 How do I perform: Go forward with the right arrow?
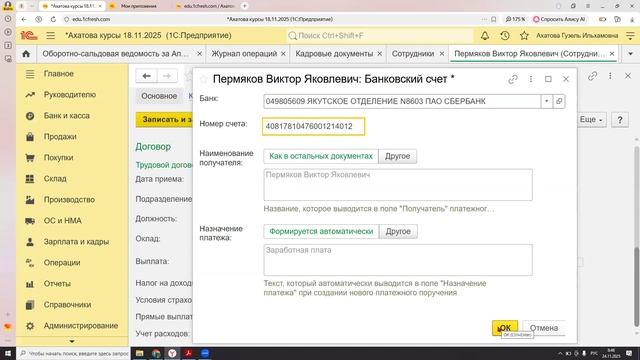coord(167,76)
